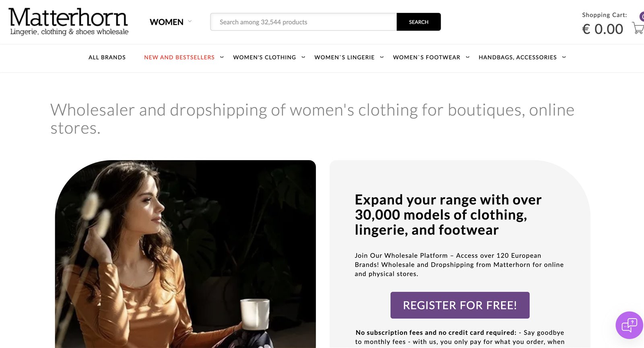
Task: Expand the Women's Lingerie chevron
Action: [x=382, y=57]
